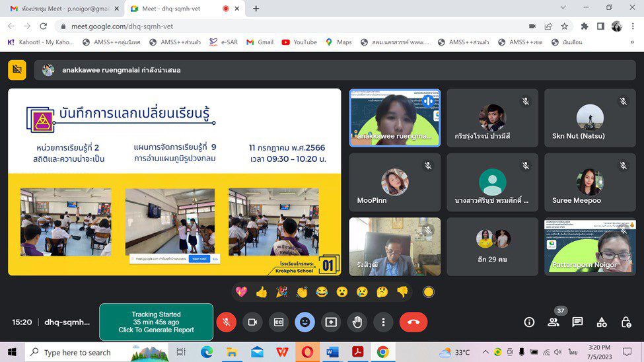The image size is (644, 362).
Task: Open the Gmail bookmark
Action: tap(260, 42)
